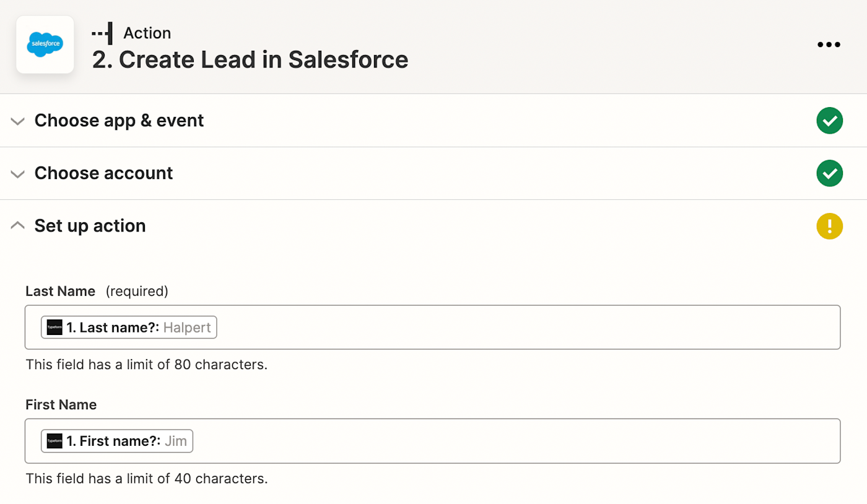Open the Choose account section
The height and width of the screenshot is (504, 867).
point(103,173)
